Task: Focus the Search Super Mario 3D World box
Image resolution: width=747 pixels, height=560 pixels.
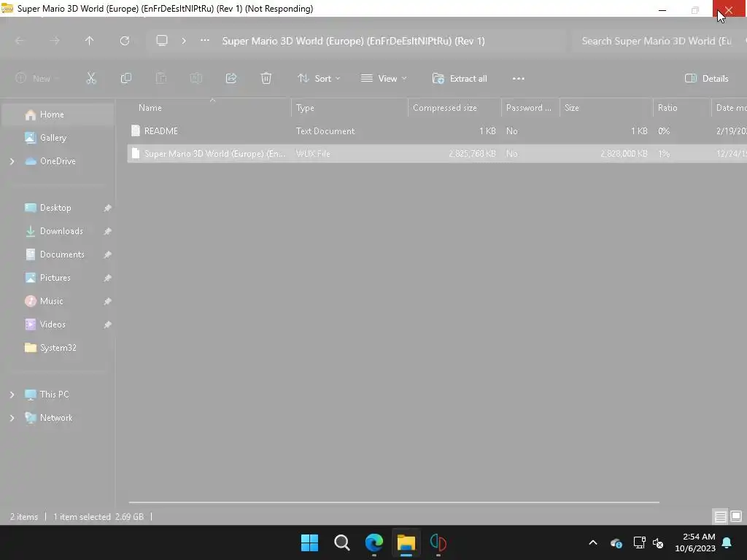Action: click(659, 41)
